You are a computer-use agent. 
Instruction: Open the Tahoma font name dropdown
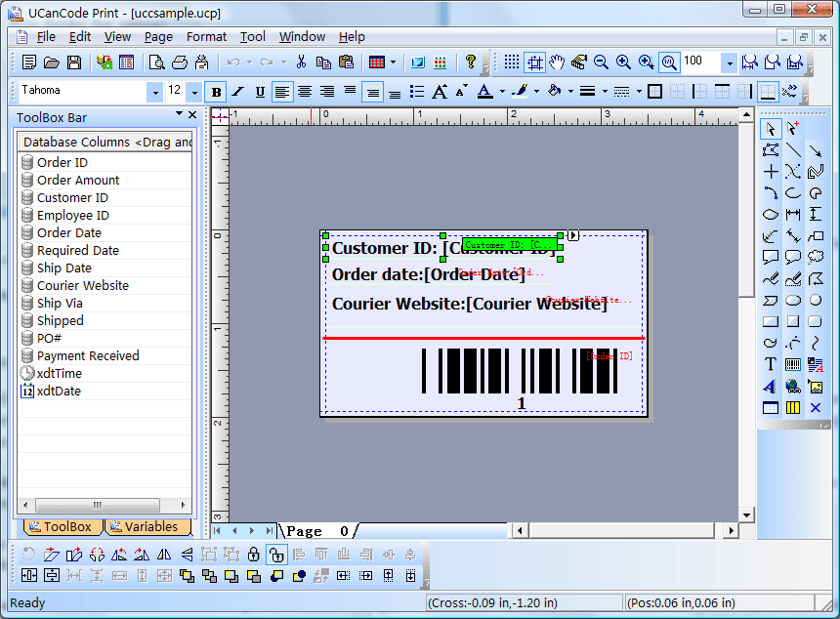[154, 92]
